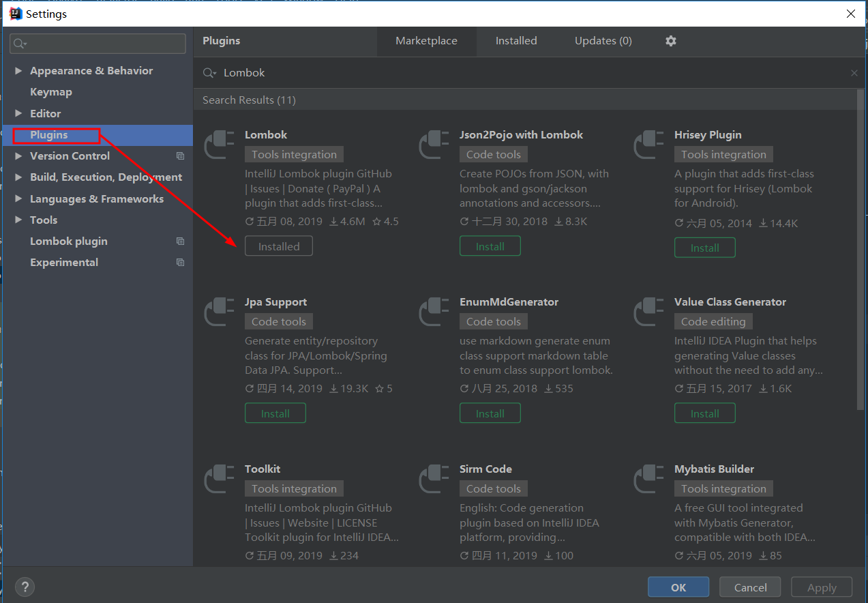The height and width of the screenshot is (603, 868).
Task: Open the plugins settings gear menu
Action: [x=671, y=41]
